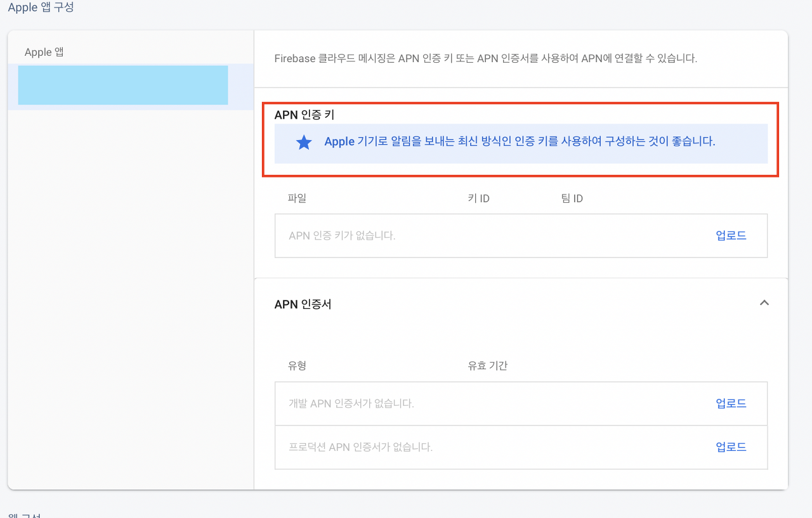The height and width of the screenshot is (518, 812).
Task: Click the 'APN 인증서' section title
Action: [303, 304]
